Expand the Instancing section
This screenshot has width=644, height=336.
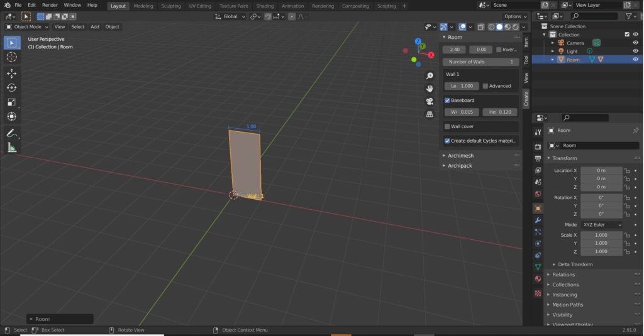pos(564,295)
